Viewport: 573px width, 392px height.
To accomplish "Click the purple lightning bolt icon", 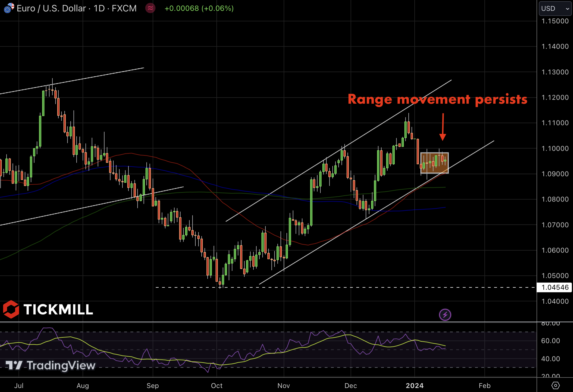I will point(445,315).
